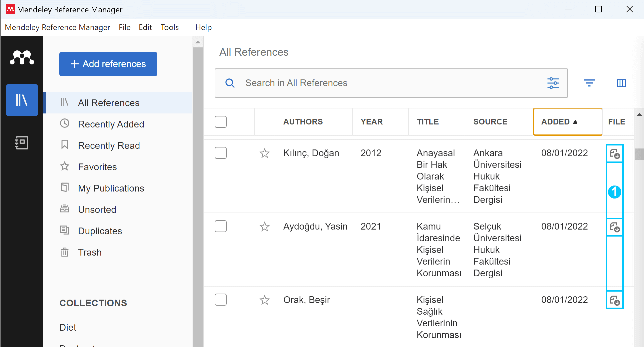Image resolution: width=644 pixels, height=347 pixels.
Task: Sort by the ADDED column
Action: (568, 122)
